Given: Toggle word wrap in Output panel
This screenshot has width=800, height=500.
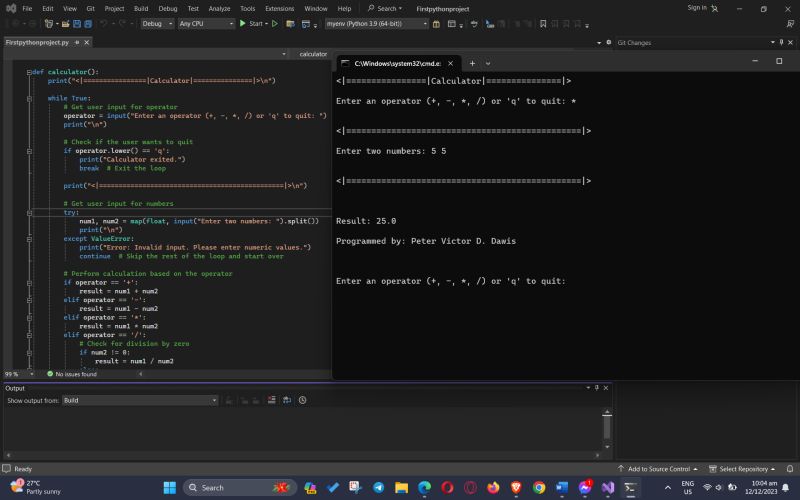Looking at the screenshot, I should pyautogui.click(x=287, y=400).
